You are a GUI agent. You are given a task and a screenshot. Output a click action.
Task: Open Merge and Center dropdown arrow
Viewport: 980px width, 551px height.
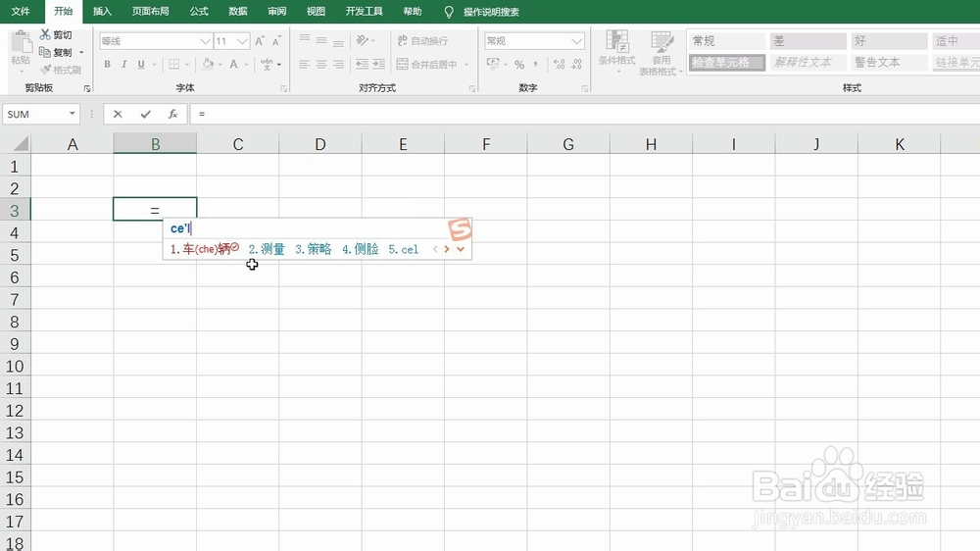coord(466,65)
